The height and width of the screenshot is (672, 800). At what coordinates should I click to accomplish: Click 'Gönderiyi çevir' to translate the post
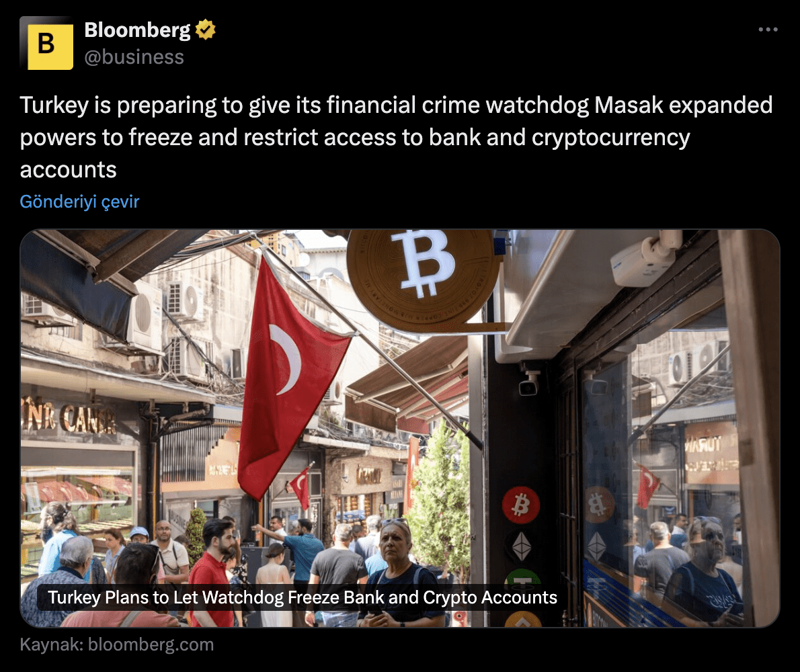(79, 202)
